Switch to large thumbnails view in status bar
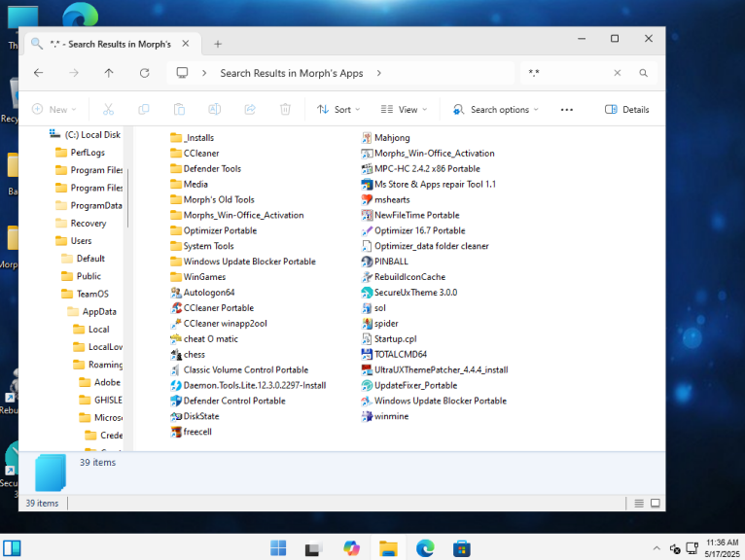 [656, 504]
